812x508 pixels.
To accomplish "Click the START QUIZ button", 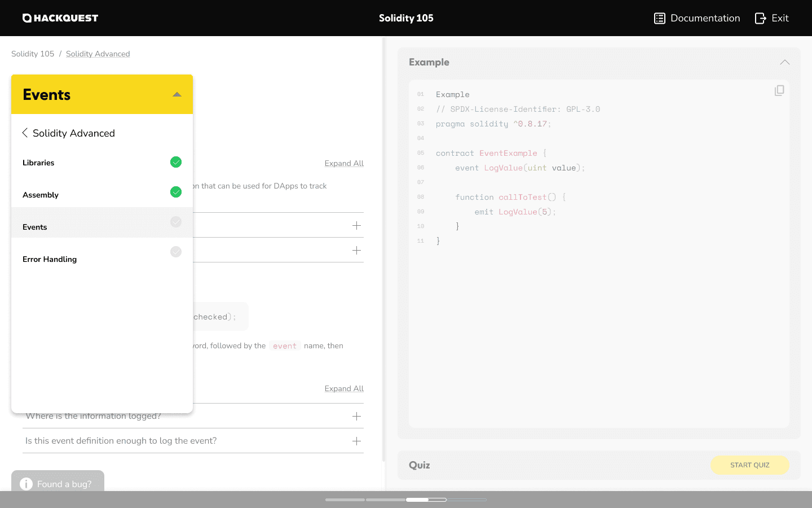I will pos(749,465).
